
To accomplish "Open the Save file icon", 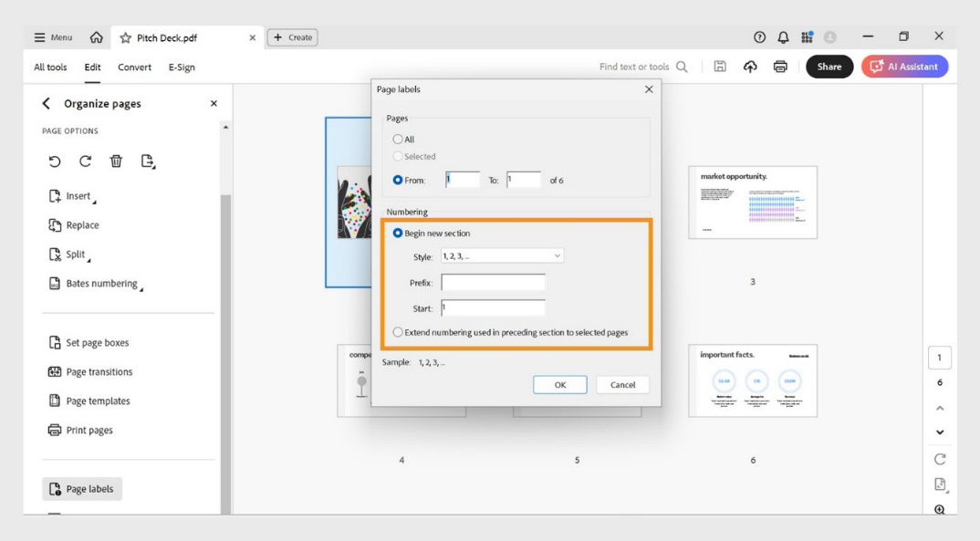I will [x=720, y=66].
